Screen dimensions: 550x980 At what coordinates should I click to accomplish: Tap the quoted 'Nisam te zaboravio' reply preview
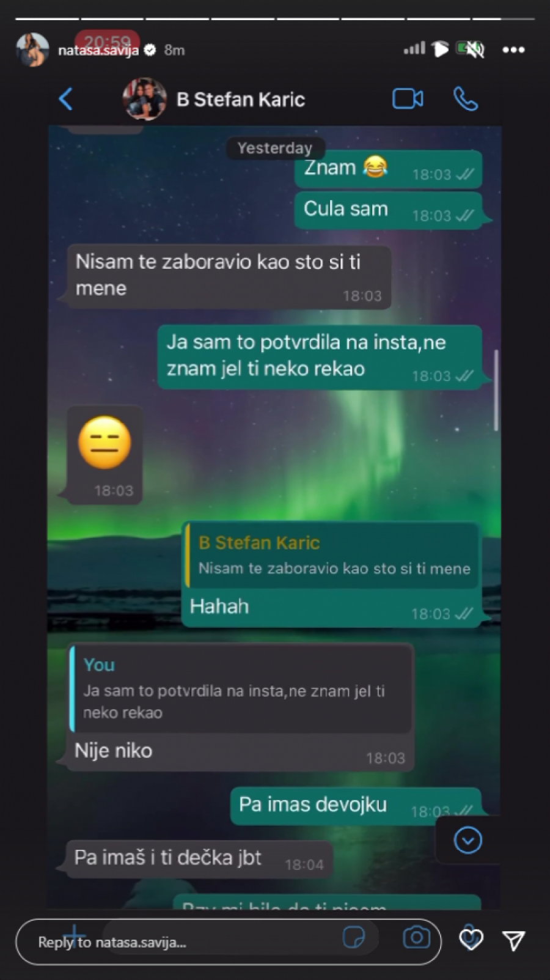(x=332, y=556)
